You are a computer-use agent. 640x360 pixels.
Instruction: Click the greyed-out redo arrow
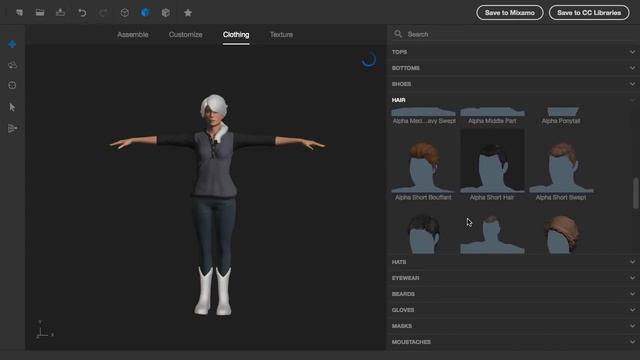click(103, 13)
